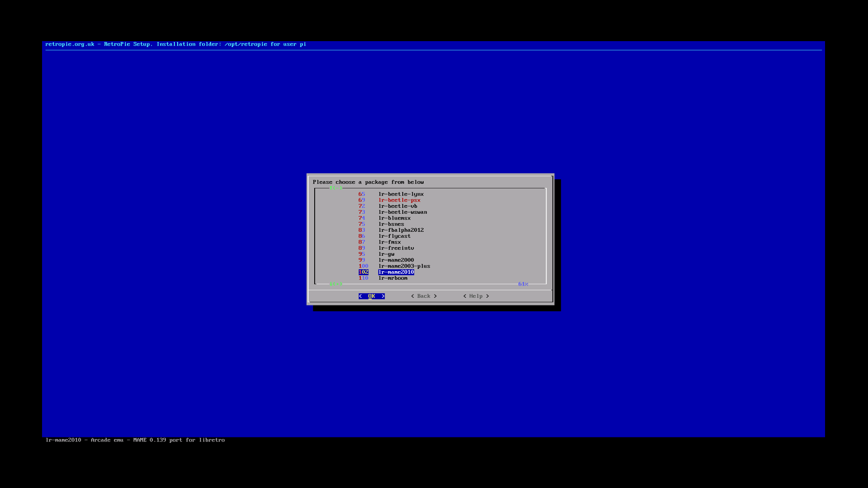Click package number 65
The image size is (868, 488).
pyautogui.click(x=362, y=194)
